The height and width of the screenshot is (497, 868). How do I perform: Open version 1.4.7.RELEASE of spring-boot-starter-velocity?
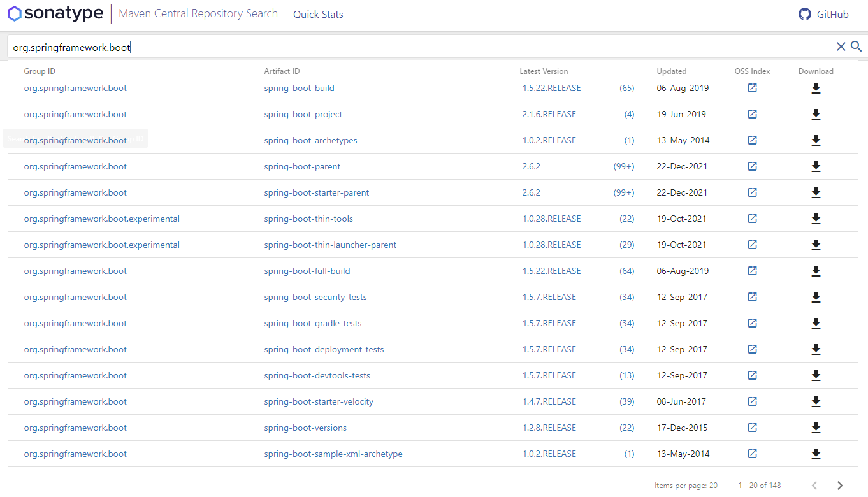549,401
